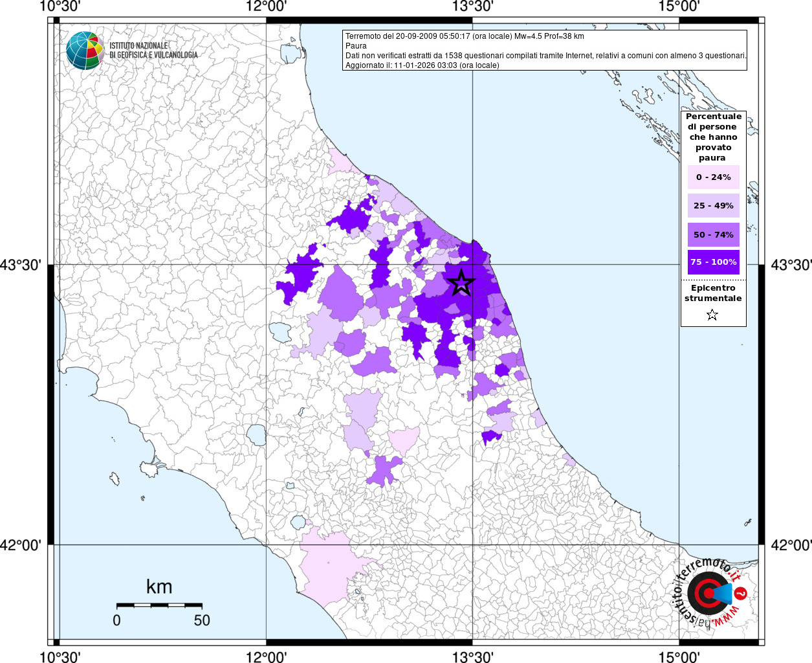
Task: Click the haisentitoilterremoto.it target logo
Action: point(710,592)
